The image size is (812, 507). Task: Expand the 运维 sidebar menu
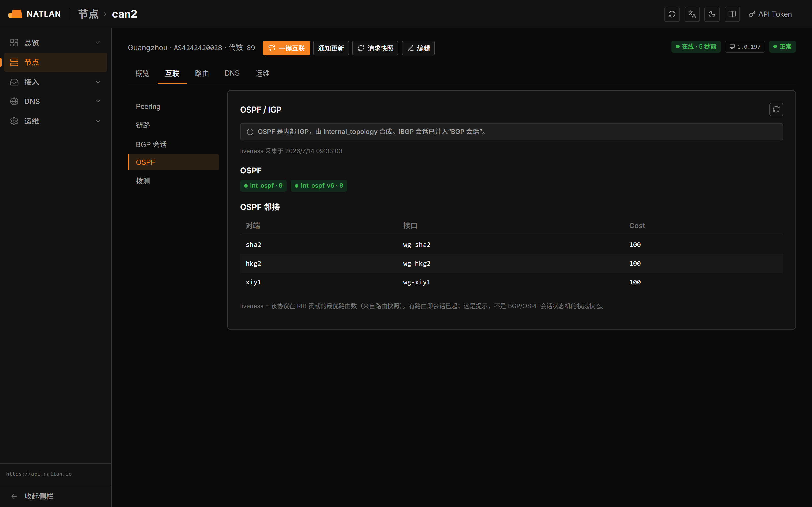[x=55, y=121]
